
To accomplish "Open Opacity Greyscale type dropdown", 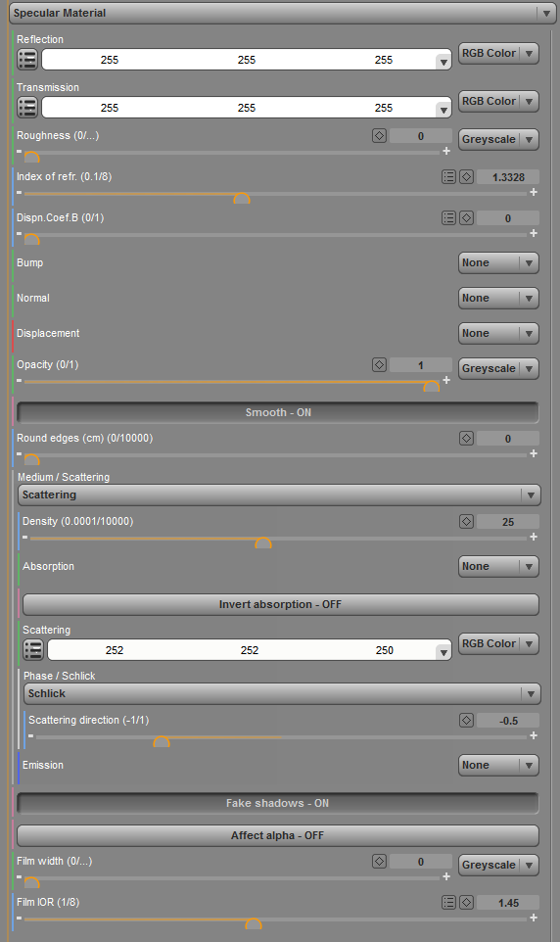I will coord(498,369).
